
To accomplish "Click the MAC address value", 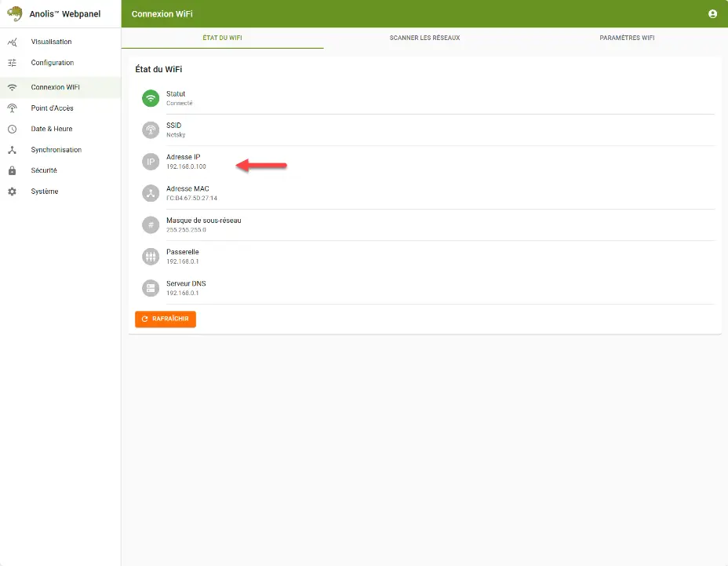I will [x=191, y=199].
